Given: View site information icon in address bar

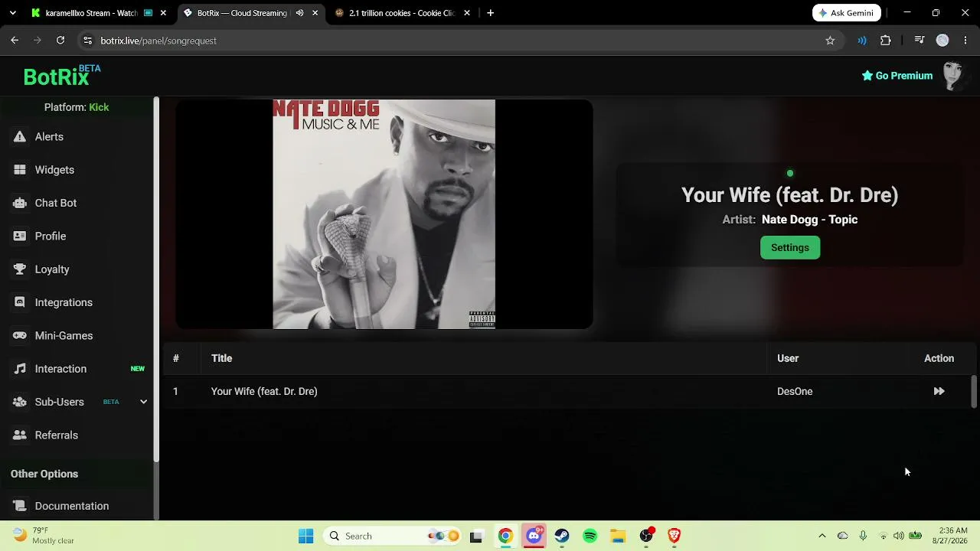Looking at the screenshot, I should tap(88, 41).
